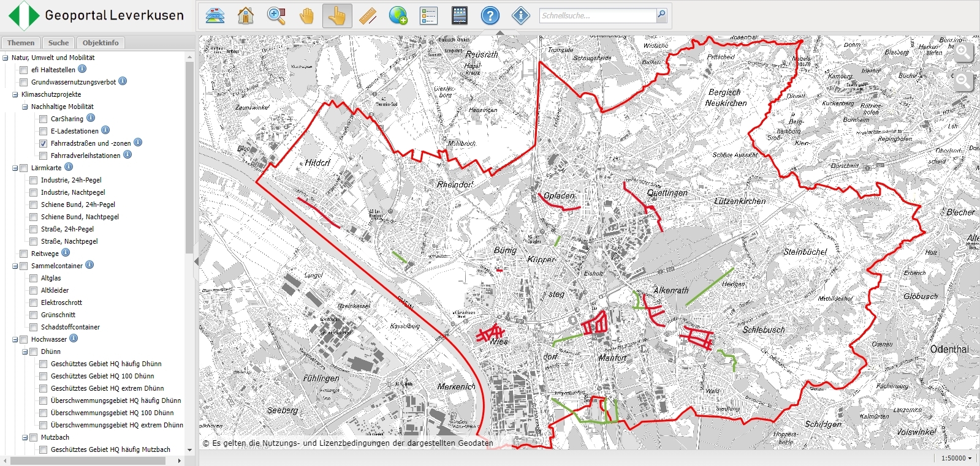
Task: Click into the Schnellsuche input field
Action: pyautogui.click(x=596, y=16)
